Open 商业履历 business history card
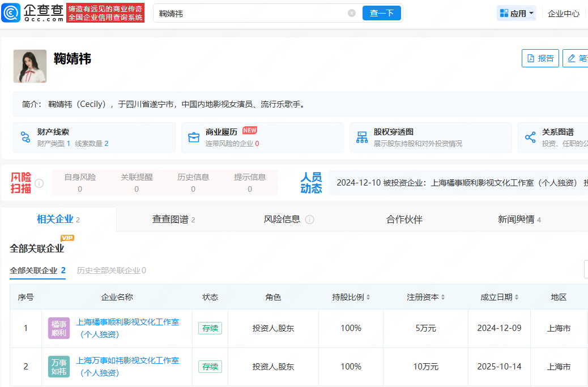This screenshot has width=588, height=387. tap(262, 137)
